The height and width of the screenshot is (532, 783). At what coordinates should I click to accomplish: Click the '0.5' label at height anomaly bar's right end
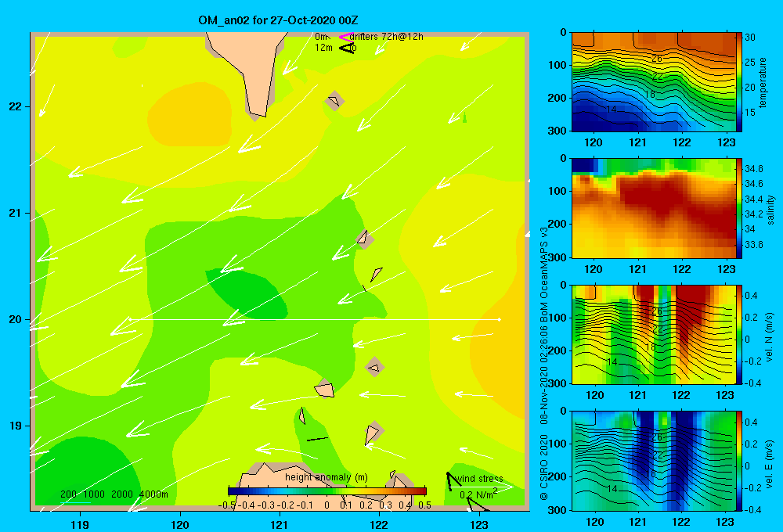(x=425, y=505)
